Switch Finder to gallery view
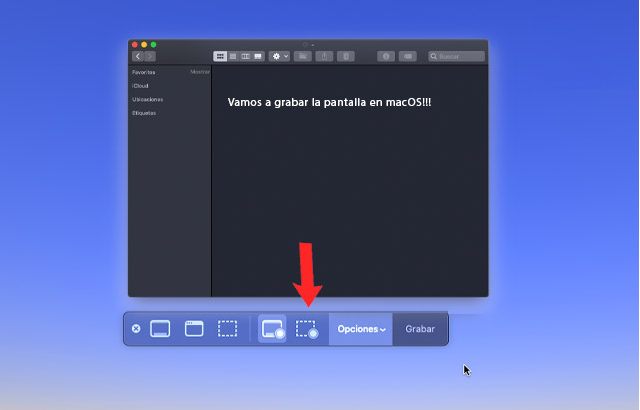 (x=258, y=57)
